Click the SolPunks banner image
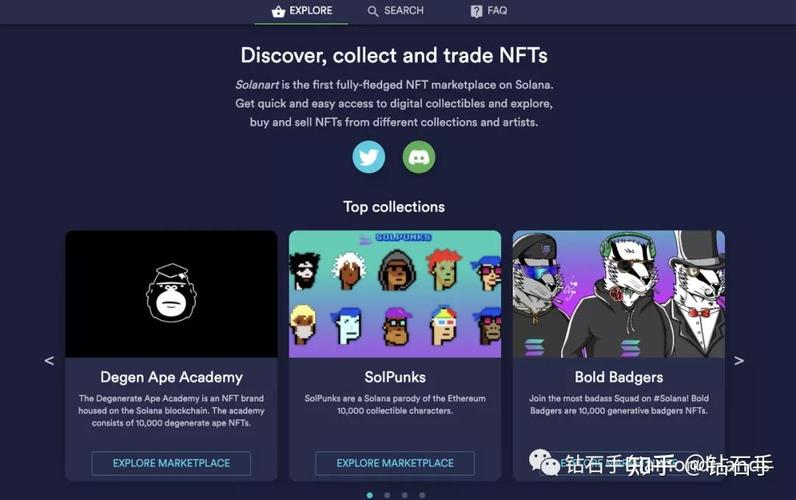 click(395, 294)
